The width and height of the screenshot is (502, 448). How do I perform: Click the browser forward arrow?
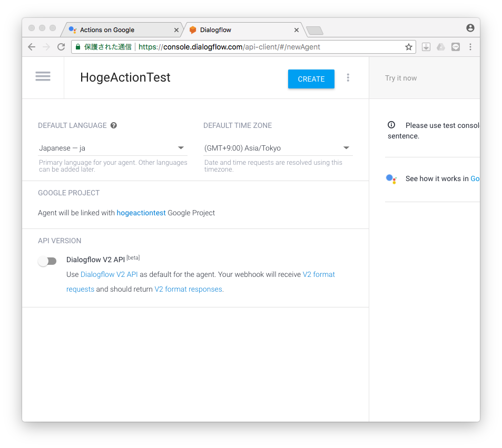click(x=46, y=47)
